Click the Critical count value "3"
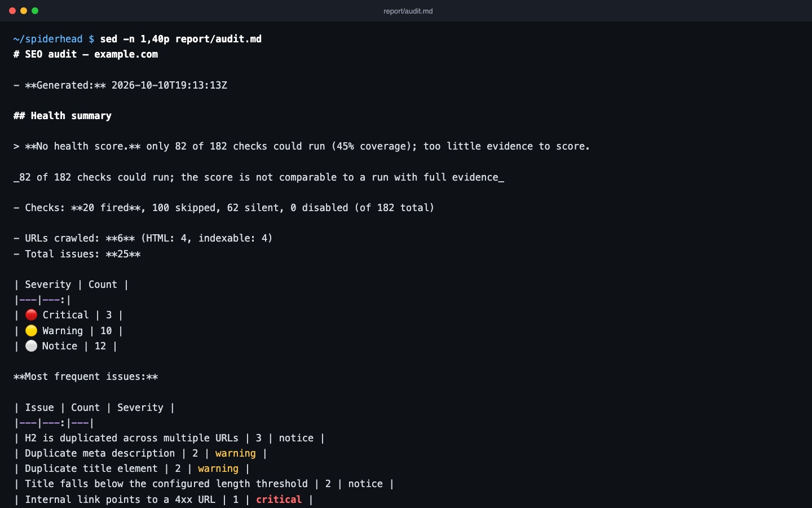This screenshot has width=812, height=508. pos(109,315)
